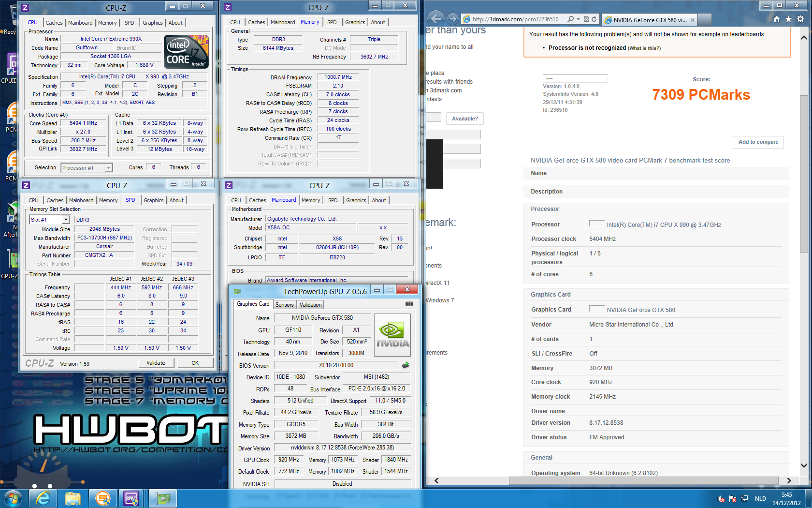The width and height of the screenshot is (812, 508).
Task: Open Internet Explorer from the taskbar
Action: pyautogui.click(x=43, y=498)
